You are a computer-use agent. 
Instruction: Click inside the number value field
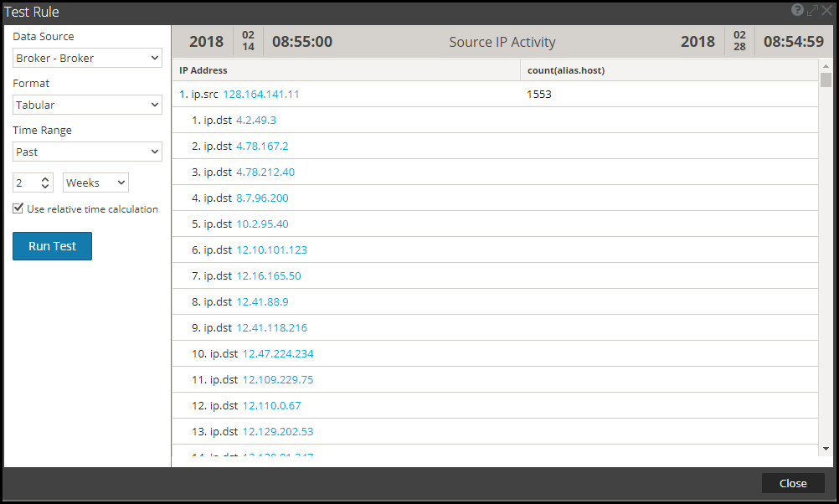click(25, 182)
